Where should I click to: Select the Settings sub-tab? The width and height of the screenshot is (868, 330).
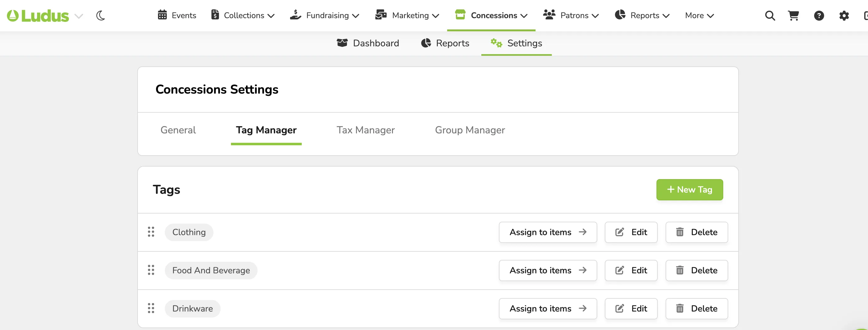click(516, 43)
